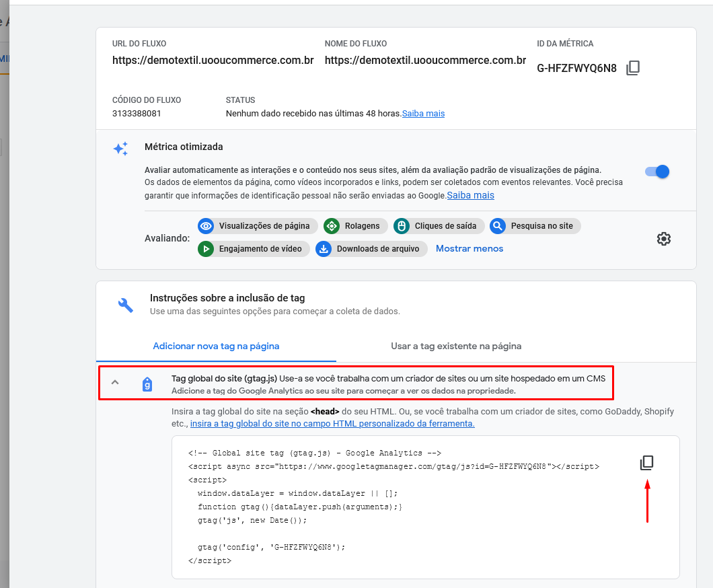Open enhanced measurement settings gear
The width and height of the screenshot is (713, 588).
(x=663, y=239)
